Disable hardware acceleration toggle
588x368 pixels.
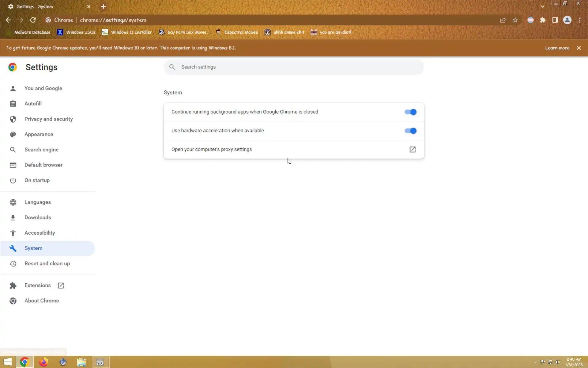(410, 131)
